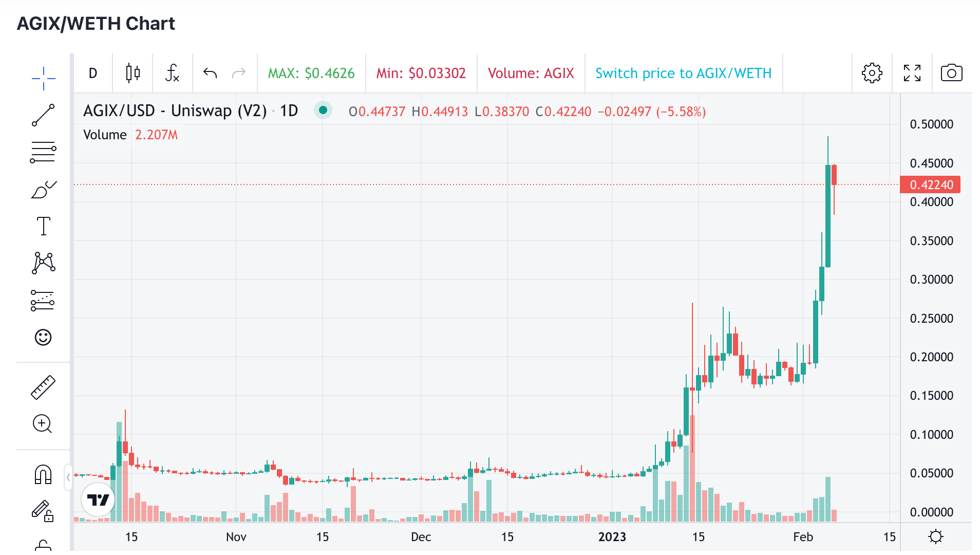Open the emoji icons tool

coord(43,337)
